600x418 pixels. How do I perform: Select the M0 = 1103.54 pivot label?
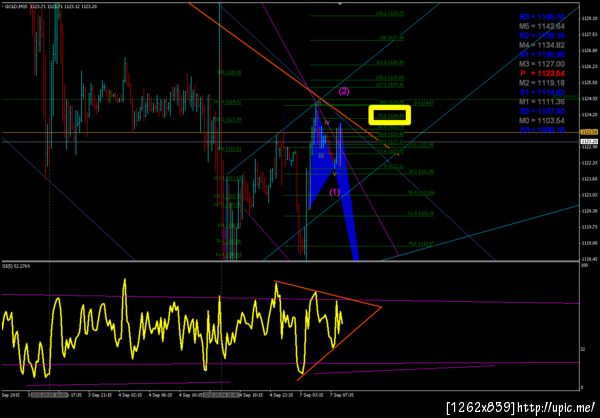[x=542, y=120]
